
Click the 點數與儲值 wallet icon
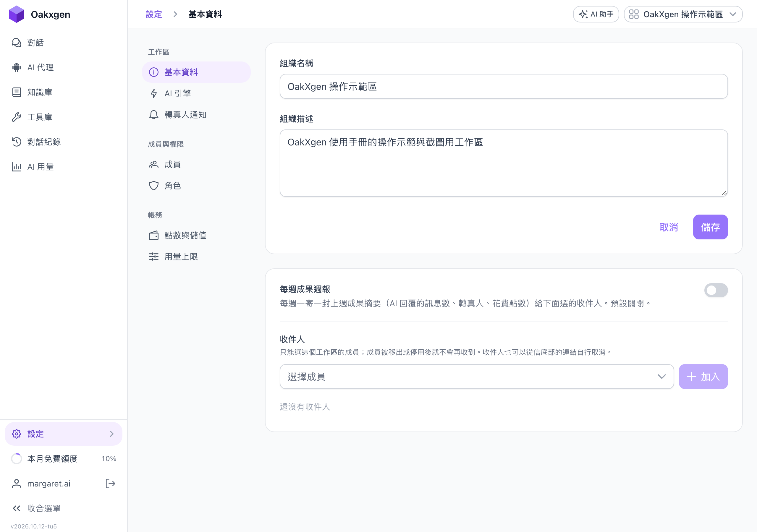[154, 235]
